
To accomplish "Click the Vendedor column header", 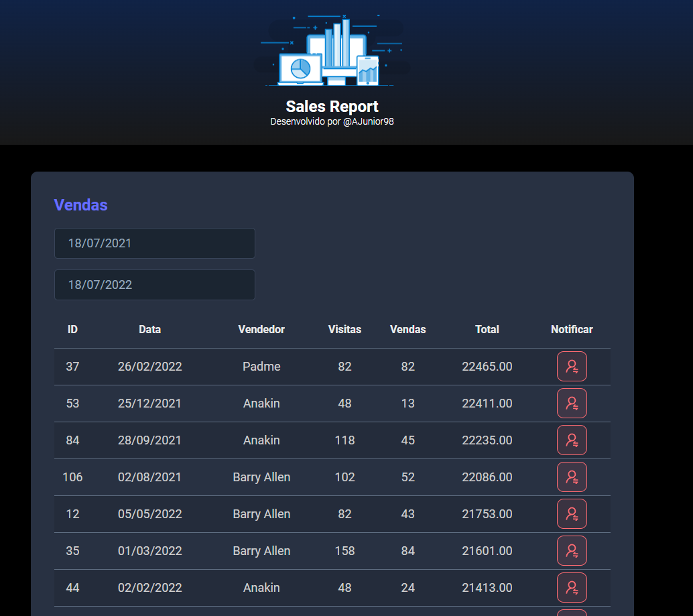I will click(x=261, y=329).
